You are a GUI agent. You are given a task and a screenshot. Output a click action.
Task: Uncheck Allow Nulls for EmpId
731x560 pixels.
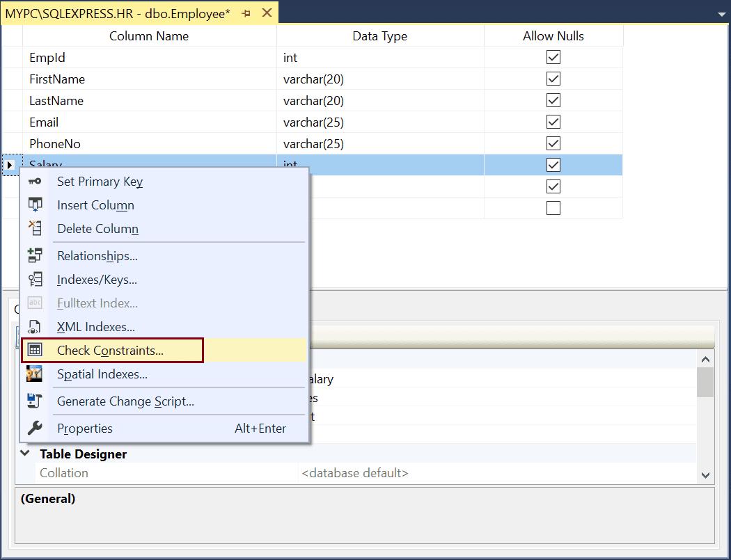coord(552,57)
